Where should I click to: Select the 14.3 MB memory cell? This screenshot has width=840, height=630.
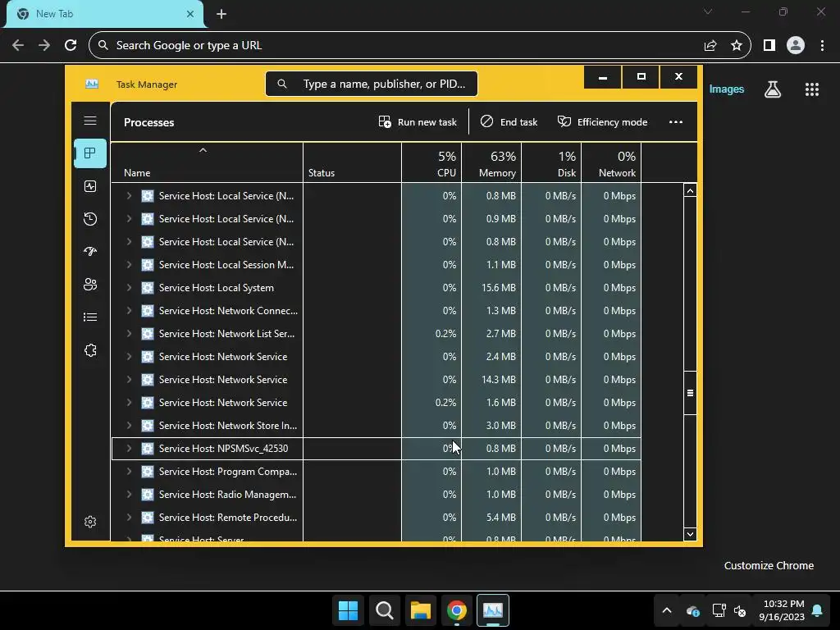point(491,379)
